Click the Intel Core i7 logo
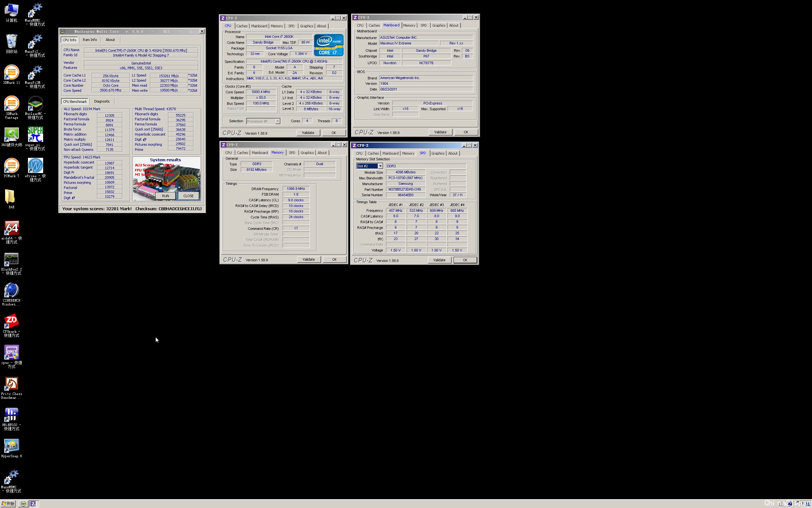This screenshot has width=812, height=508. tap(329, 45)
